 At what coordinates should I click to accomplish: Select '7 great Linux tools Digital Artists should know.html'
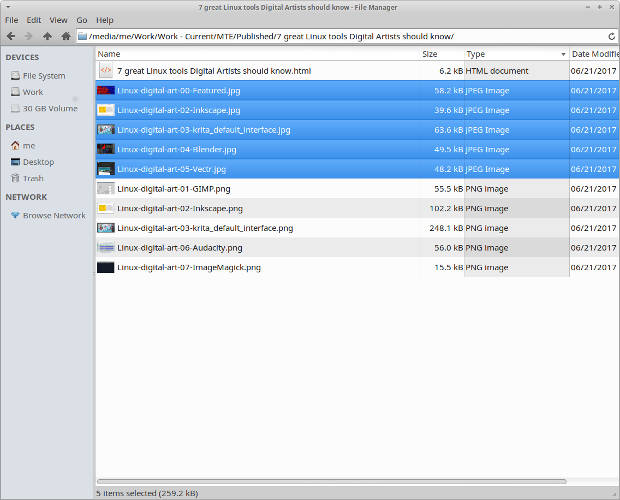[x=214, y=71]
